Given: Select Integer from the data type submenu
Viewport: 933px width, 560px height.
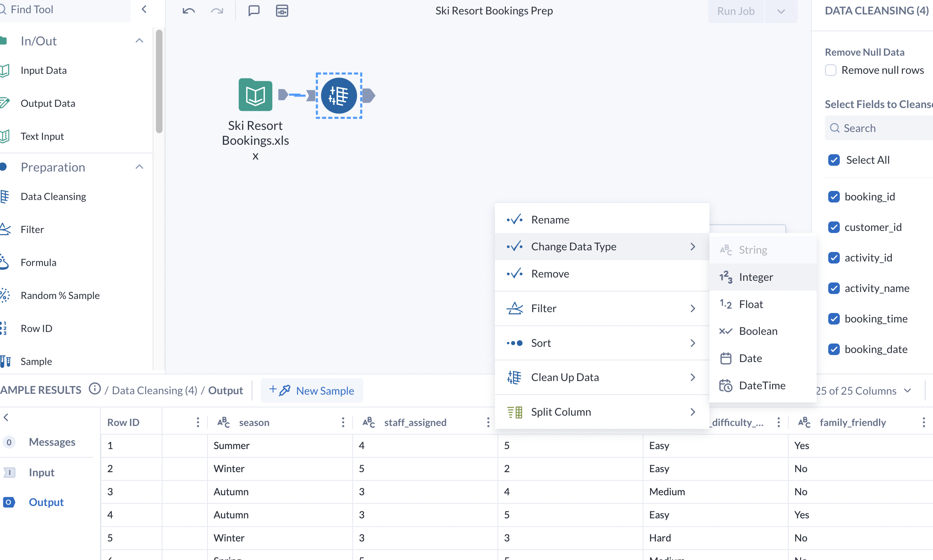Looking at the screenshot, I should 756,277.
